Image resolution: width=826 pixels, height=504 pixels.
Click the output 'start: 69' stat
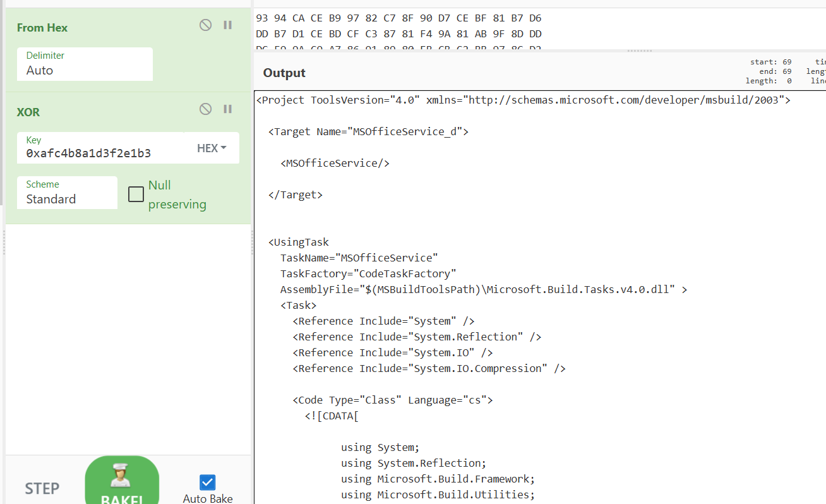pos(770,62)
